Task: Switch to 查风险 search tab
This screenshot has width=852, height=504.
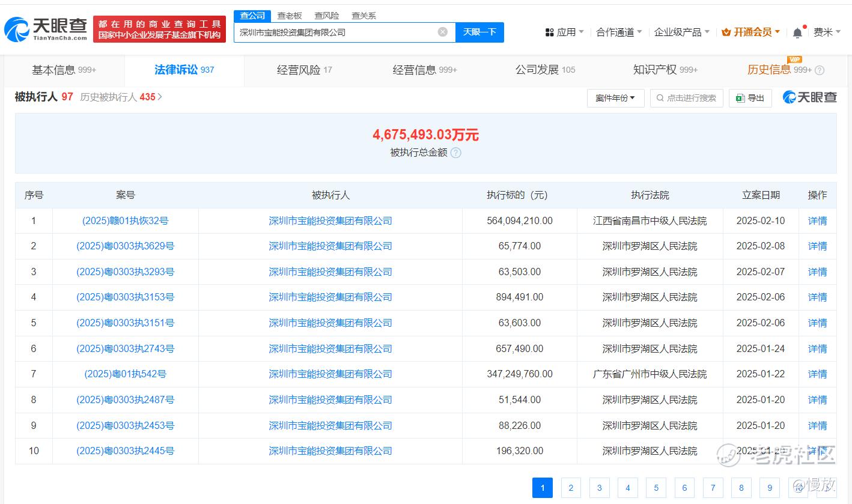Action: coord(327,16)
